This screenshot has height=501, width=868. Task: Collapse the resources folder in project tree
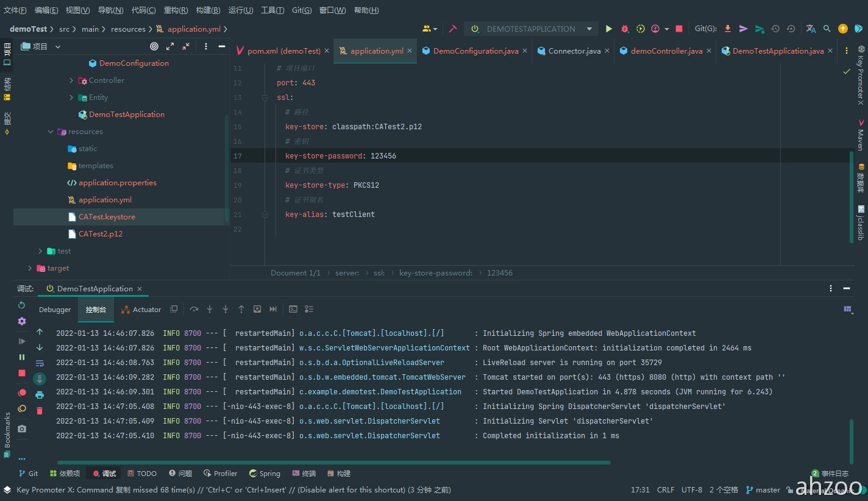pos(51,132)
